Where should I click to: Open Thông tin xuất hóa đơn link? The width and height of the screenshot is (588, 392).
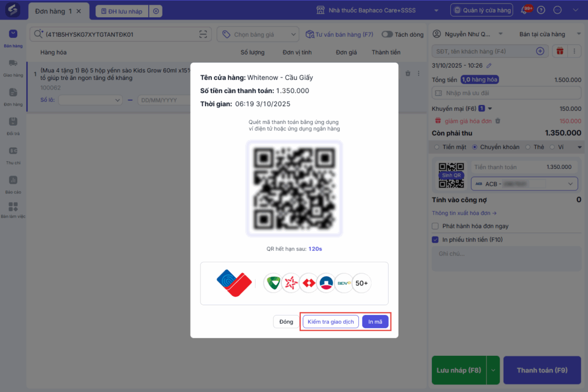(464, 213)
